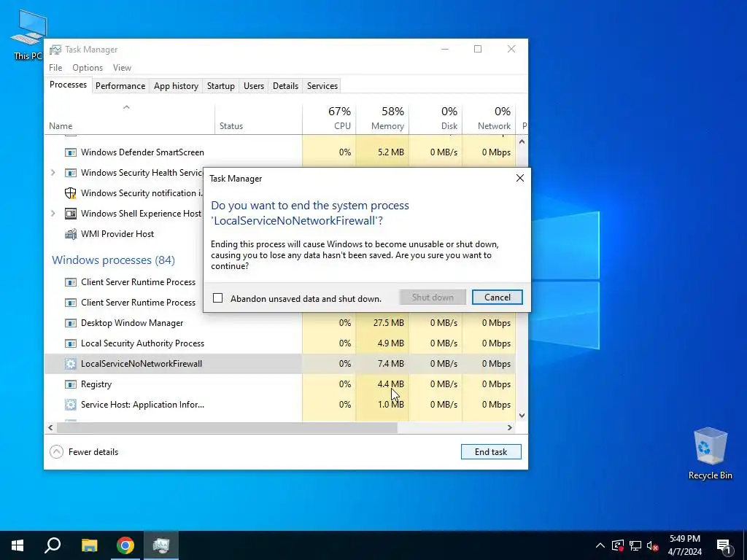The height and width of the screenshot is (560, 747).
Task: Check Abandon unsaved data and shut down
Action: click(217, 298)
